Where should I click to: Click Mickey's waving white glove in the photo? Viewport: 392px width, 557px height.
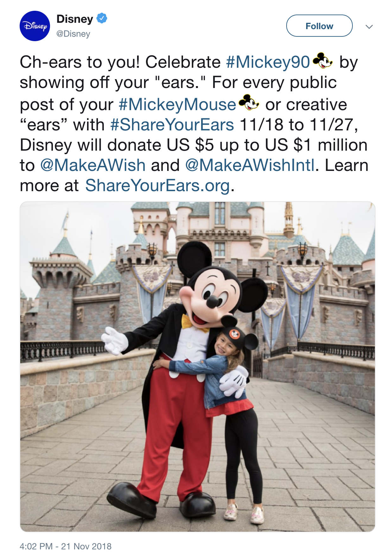(x=115, y=341)
